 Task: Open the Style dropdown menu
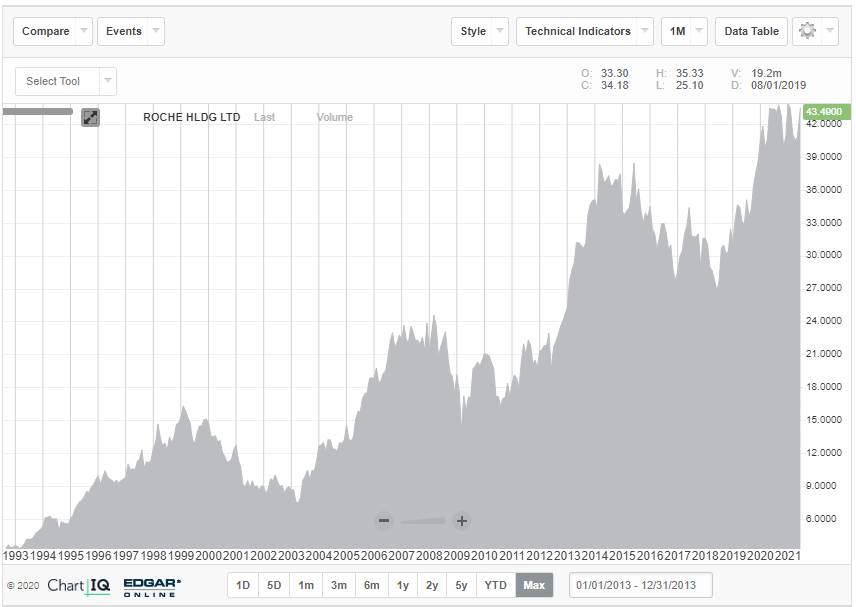click(x=480, y=31)
